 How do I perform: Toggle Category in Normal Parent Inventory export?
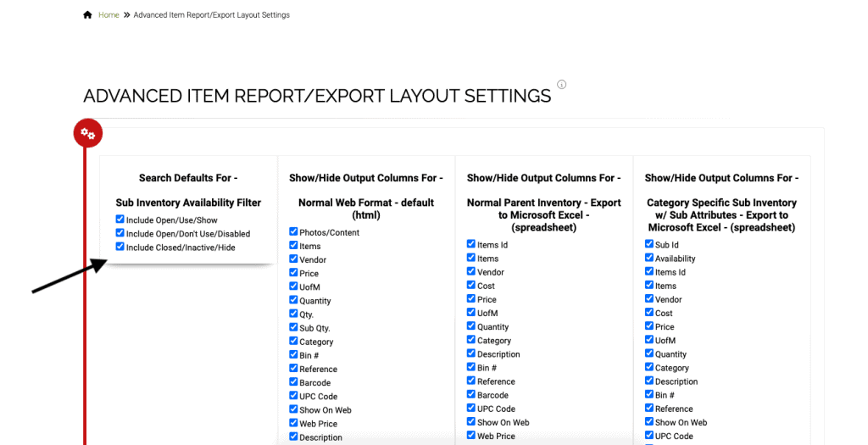point(471,339)
